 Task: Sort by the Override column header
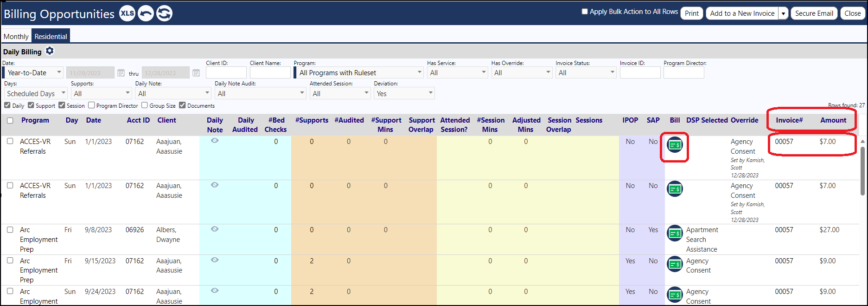click(x=745, y=120)
